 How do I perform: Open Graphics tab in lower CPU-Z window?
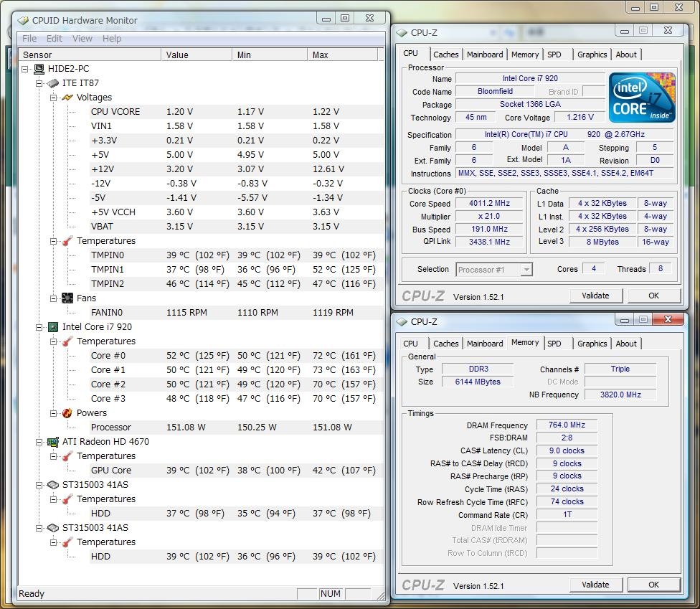592,344
